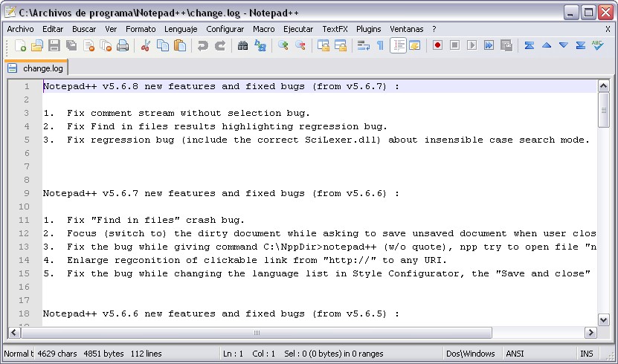618x364 pixels.
Task: Click the vertical scrollbar down arrow
Action: [603, 319]
